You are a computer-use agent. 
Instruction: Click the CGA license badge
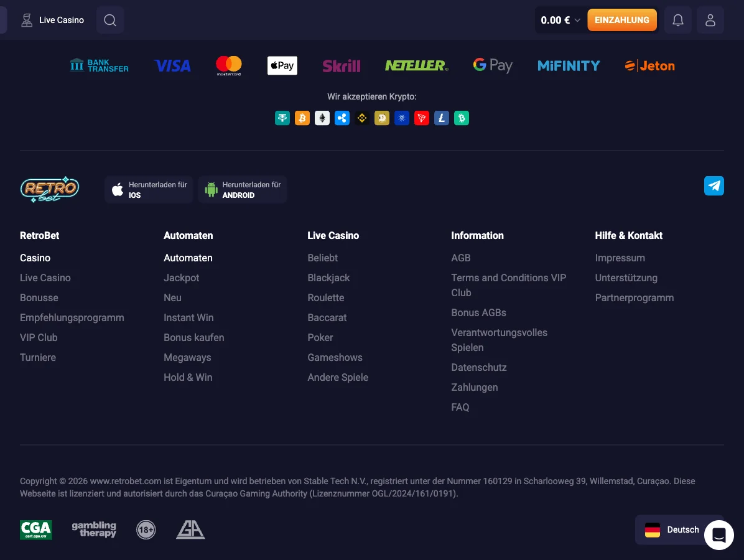36,530
